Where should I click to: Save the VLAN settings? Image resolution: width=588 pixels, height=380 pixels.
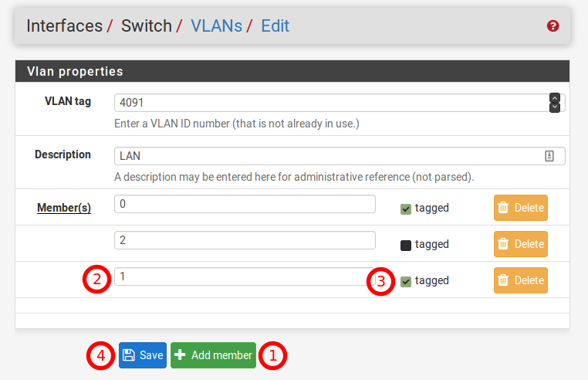[x=143, y=355]
